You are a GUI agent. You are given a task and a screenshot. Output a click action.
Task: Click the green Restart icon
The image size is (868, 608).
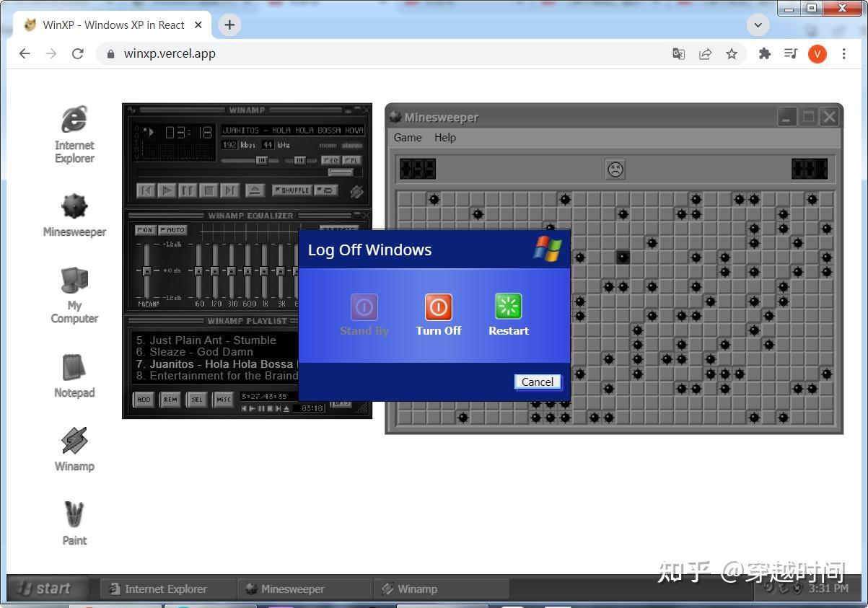click(509, 307)
